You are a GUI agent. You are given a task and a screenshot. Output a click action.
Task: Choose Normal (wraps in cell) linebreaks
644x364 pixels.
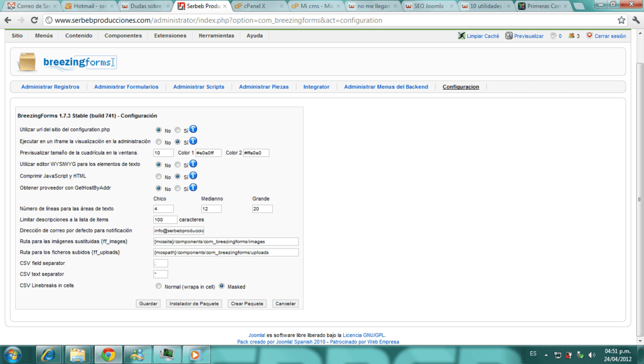tap(159, 286)
